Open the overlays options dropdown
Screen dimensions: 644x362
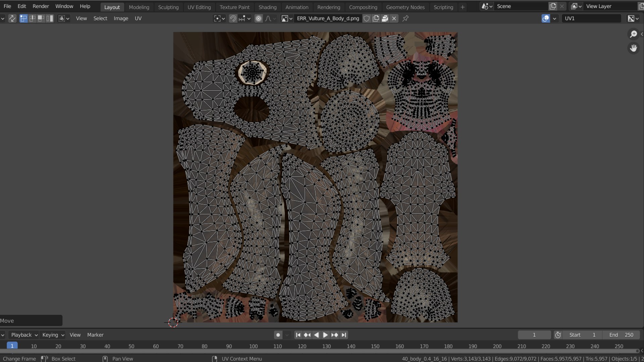point(554,18)
